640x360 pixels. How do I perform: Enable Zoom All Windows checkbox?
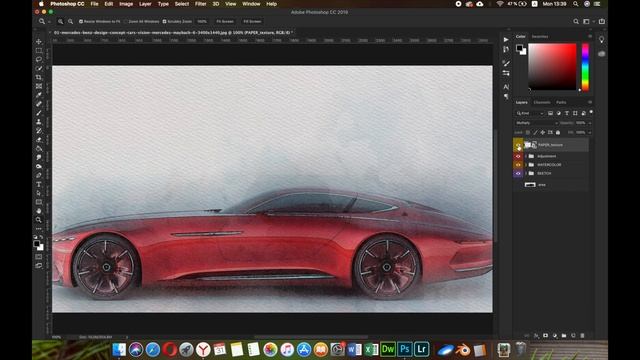126,21
